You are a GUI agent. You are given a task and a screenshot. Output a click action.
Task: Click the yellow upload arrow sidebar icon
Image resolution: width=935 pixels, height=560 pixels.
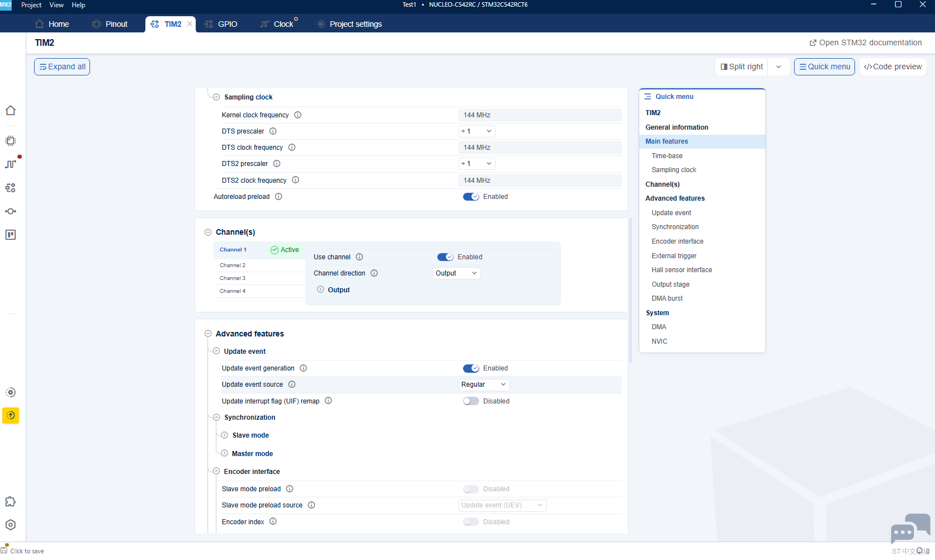click(11, 415)
